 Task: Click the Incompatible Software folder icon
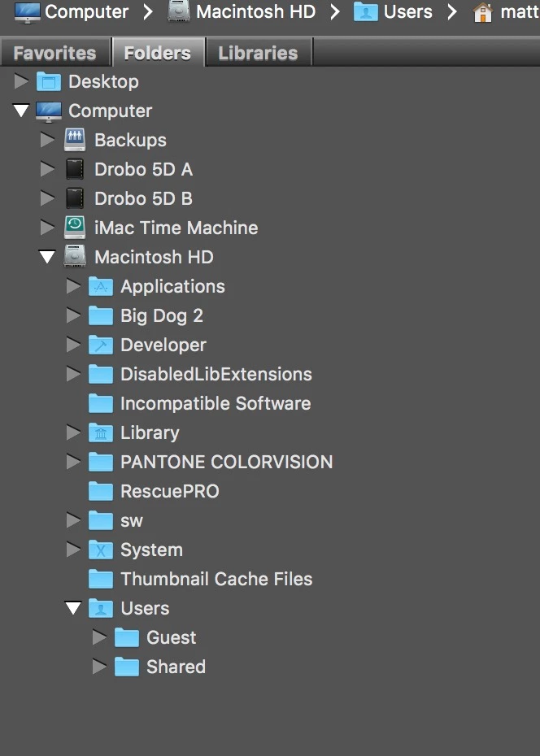pyautogui.click(x=101, y=403)
